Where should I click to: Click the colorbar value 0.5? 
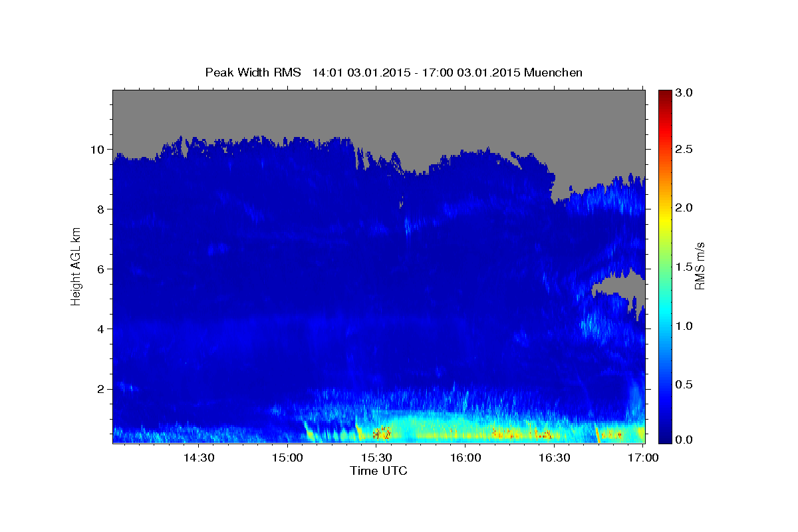pos(685,384)
